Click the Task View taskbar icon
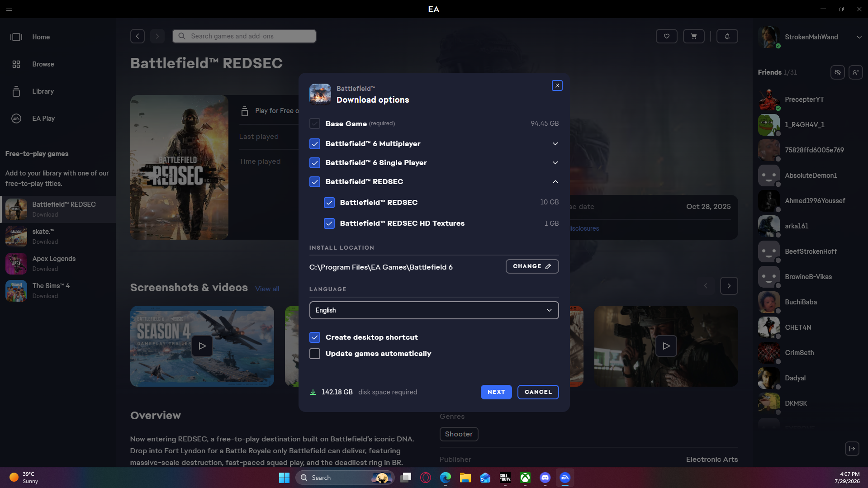Image resolution: width=868 pixels, height=488 pixels. coord(406,478)
